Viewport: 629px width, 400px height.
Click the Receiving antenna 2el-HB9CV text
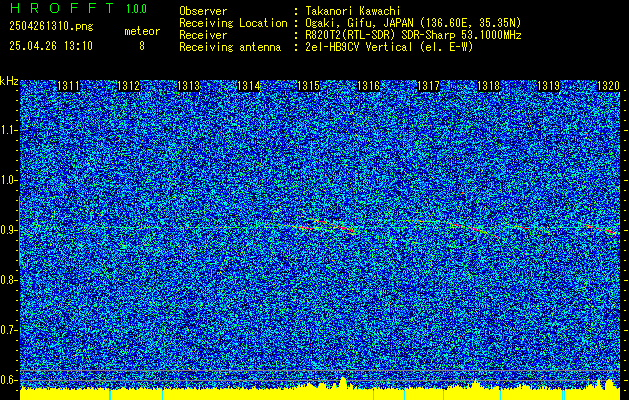point(389,47)
